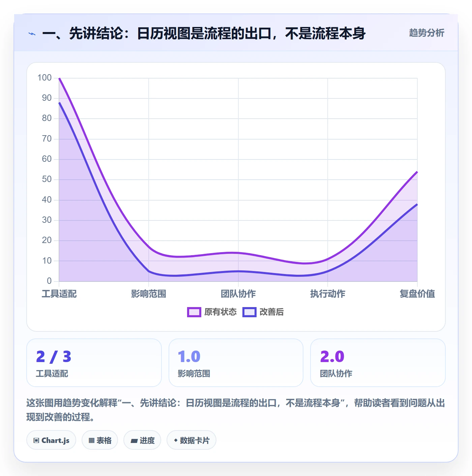Open the 1.0 影响范围 stat card

[x=236, y=363]
